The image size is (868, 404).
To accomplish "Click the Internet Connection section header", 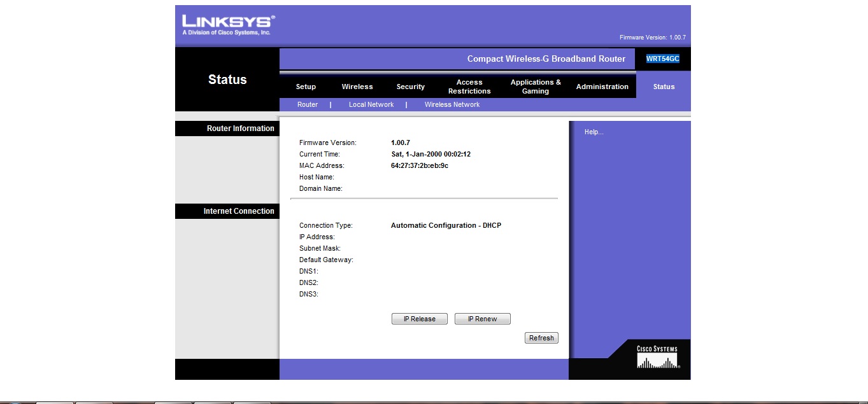I will pos(239,211).
